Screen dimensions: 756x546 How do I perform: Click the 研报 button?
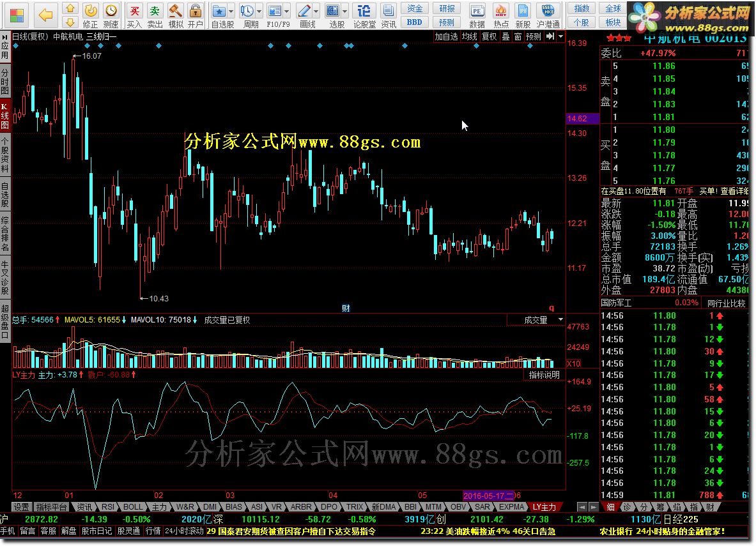pos(447,9)
